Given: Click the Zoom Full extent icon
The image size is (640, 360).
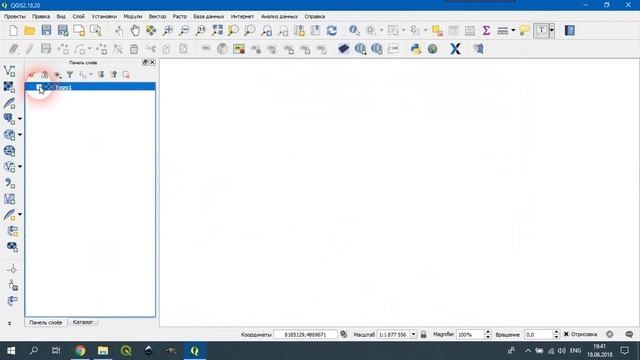Looking at the screenshot, I should (x=217, y=31).
